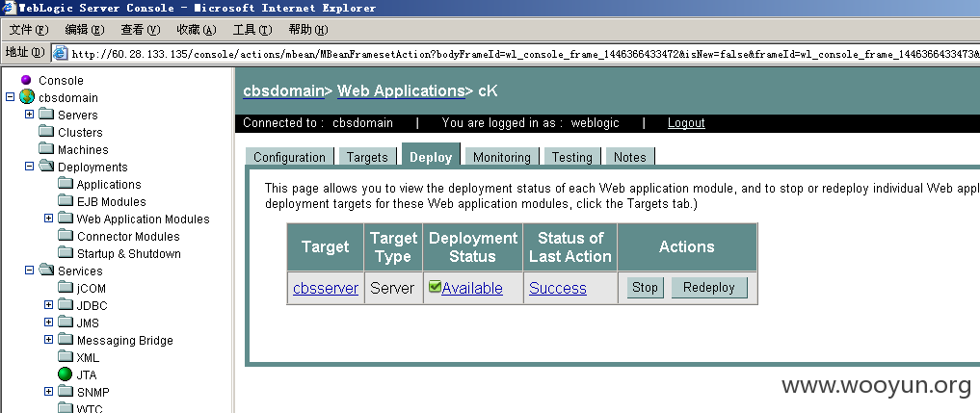This screenshot has height=413, width=980.
Task: Click the Deployments open-folder icon
Action: (46, 167)
